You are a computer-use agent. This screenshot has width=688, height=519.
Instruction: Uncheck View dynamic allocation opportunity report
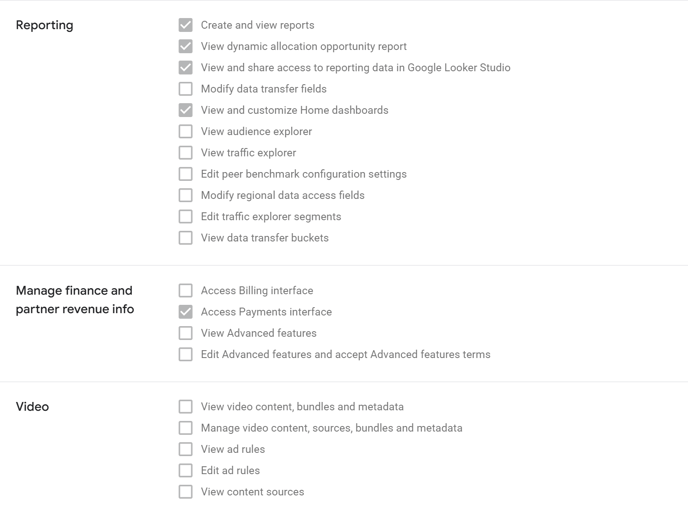(186, 46)
